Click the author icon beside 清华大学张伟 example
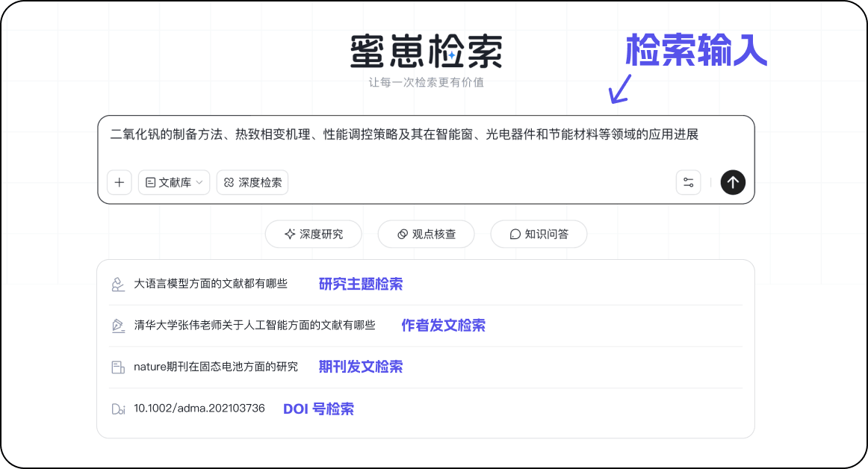 coord(118,326)
